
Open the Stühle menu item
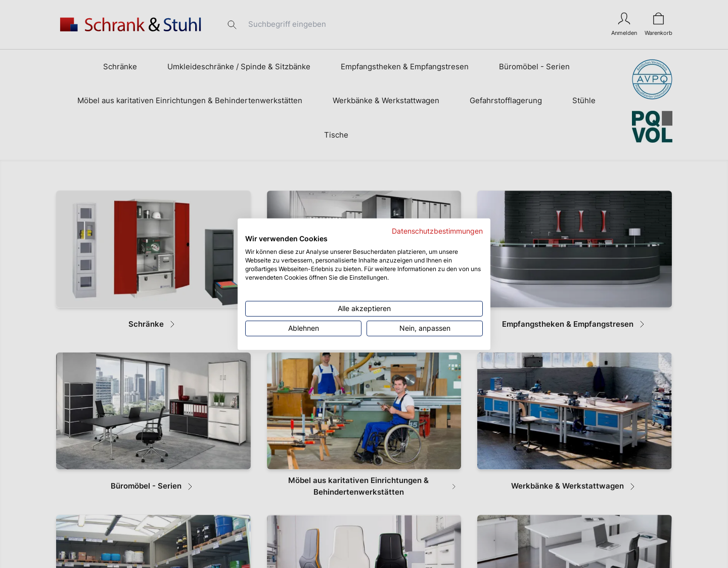coord(584,101)
